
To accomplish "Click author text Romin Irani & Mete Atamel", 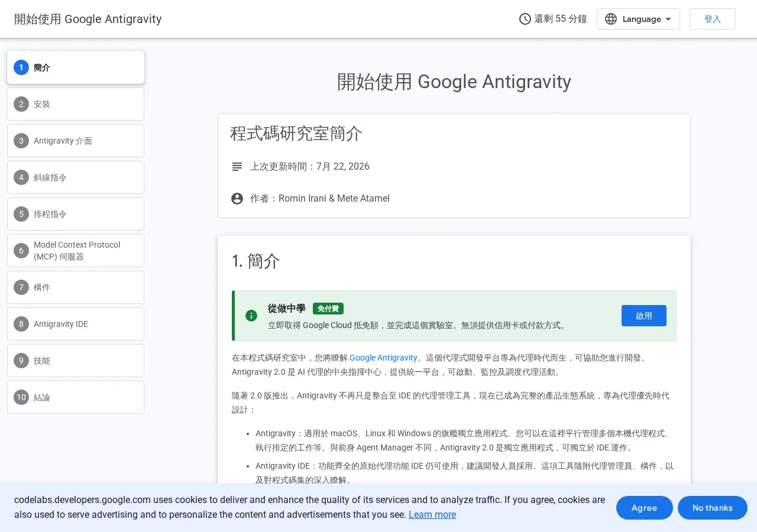I will click(x=334, y=199).
